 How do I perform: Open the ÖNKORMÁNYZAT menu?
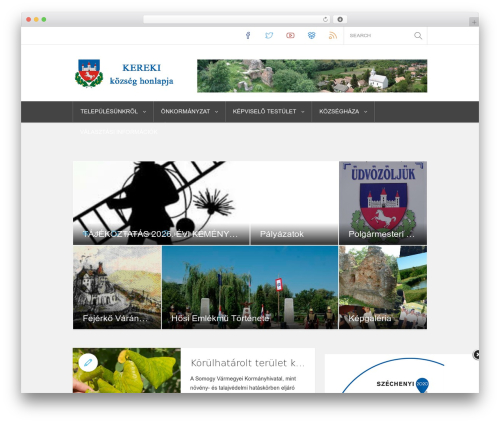[189, 112]
